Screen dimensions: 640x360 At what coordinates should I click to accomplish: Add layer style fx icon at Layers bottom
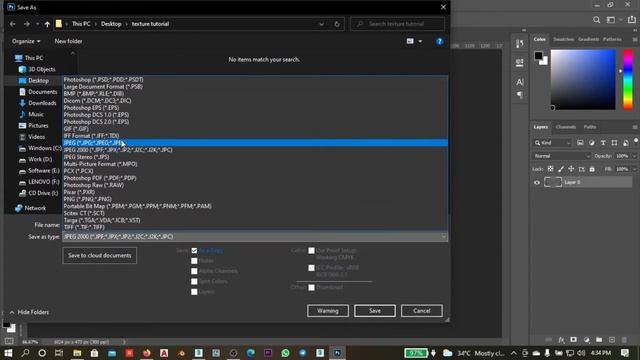tap(561, 340)
